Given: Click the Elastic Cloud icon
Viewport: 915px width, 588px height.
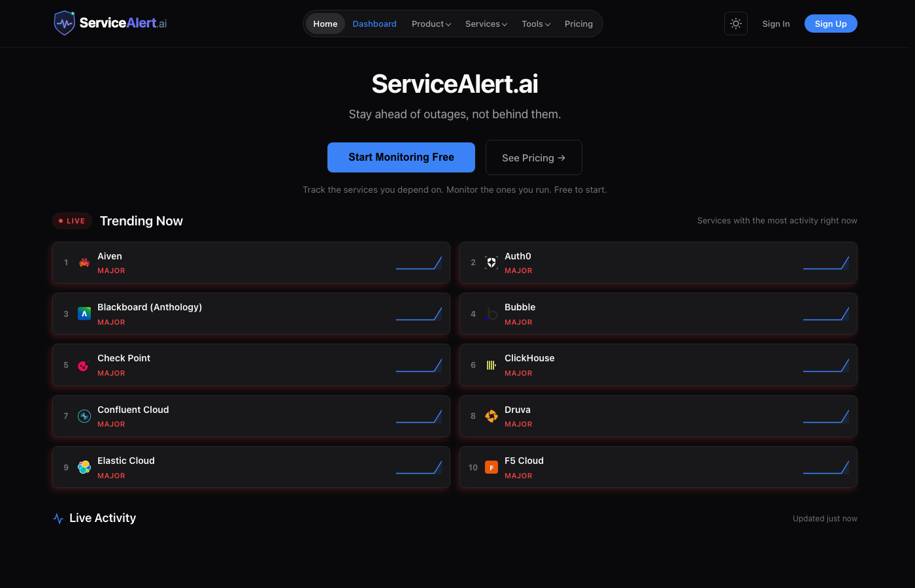Looking at the screenshot, I should tap(84, 467).
